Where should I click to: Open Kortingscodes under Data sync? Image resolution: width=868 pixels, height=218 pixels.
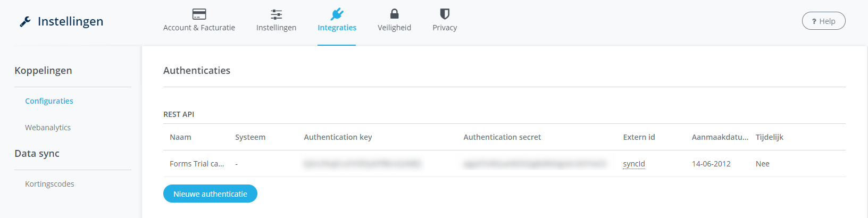coord(49,184)
